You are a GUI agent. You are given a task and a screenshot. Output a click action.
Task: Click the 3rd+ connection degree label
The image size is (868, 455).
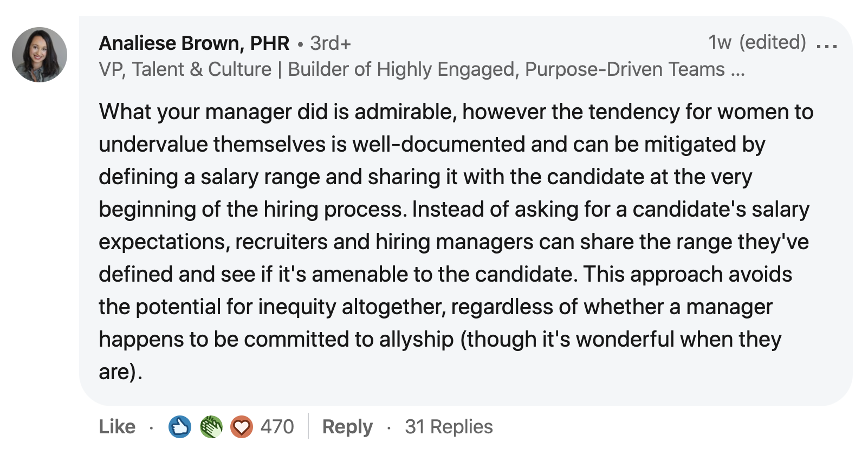[x=331, y=43]
